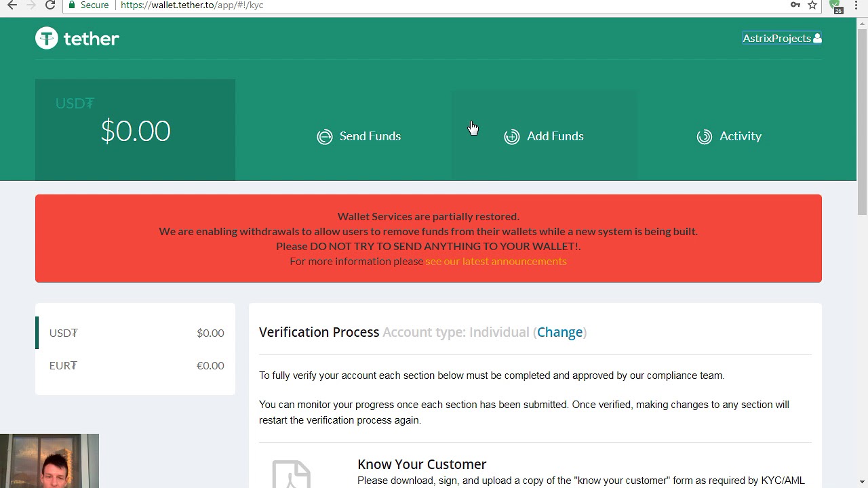The image size is (868, 488).
Task: Click the Send Funds circular icon
Action: (x=325, y=137)
